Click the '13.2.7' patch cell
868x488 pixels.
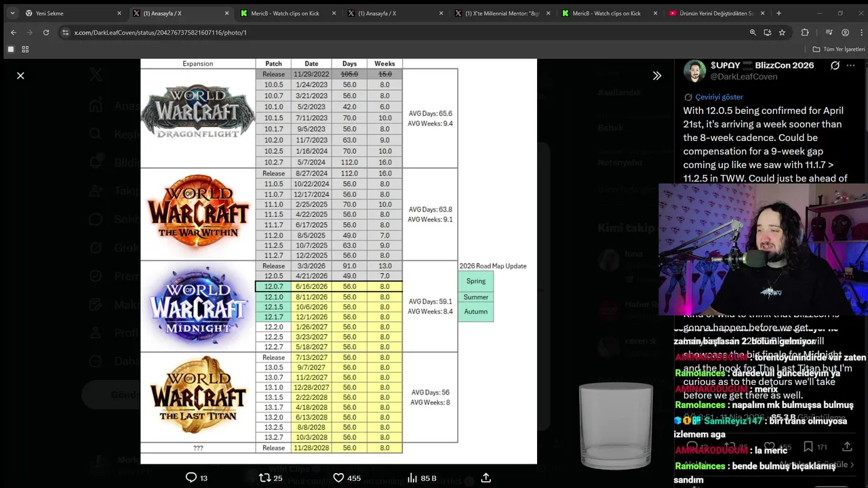coord(273,438)
